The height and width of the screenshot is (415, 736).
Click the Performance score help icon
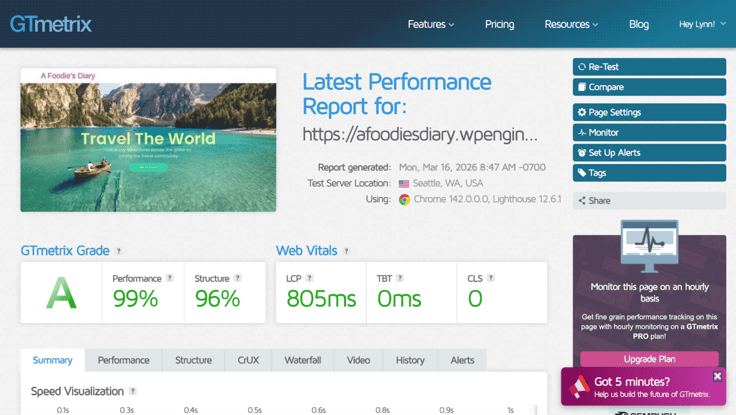click(170, 278)
